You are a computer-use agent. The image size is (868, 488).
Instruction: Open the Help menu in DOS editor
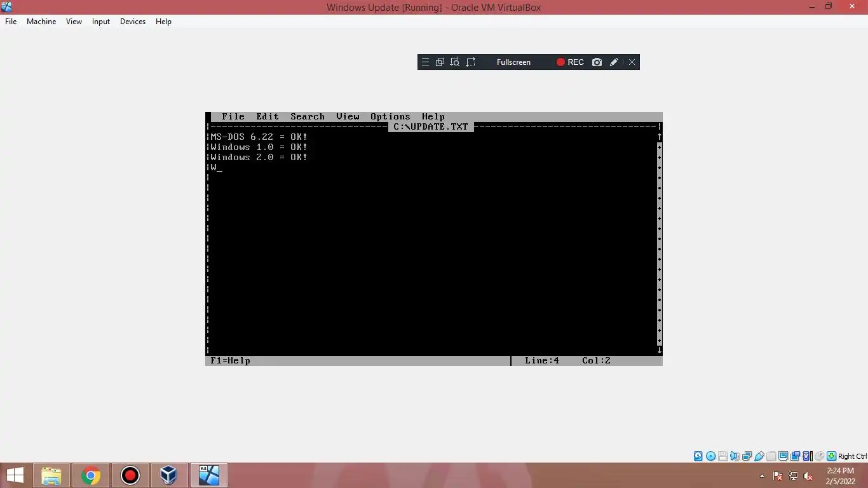click(433, 116)
